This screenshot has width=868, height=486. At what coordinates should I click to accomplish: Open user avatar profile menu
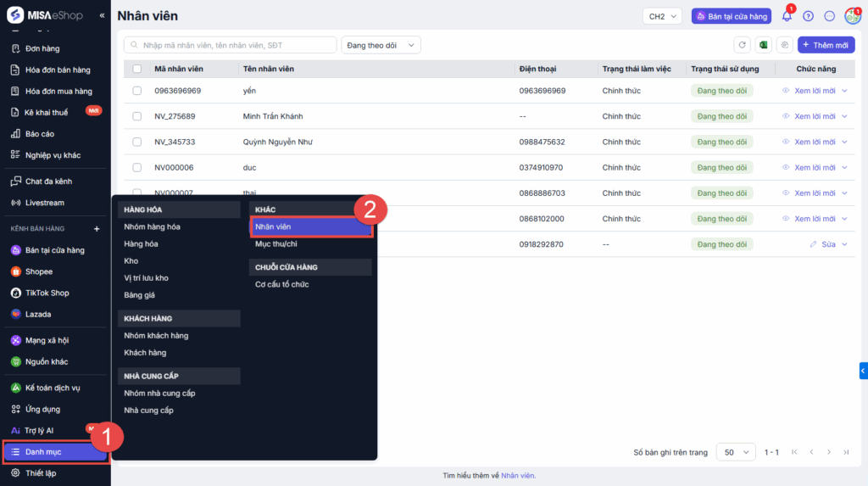click(x=853, y=16)
